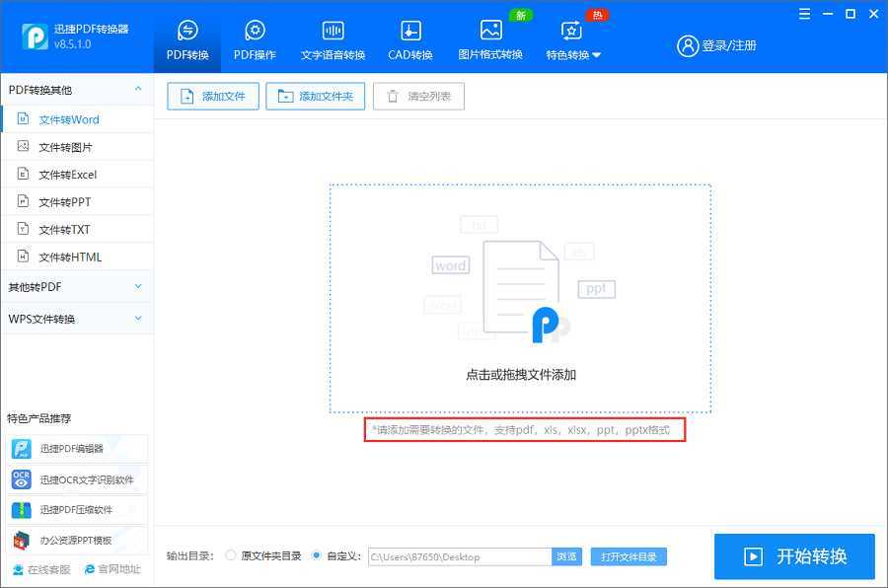Select 文件转HTML in the sidebar
The image size is (888, 588).
click(78, 257)
